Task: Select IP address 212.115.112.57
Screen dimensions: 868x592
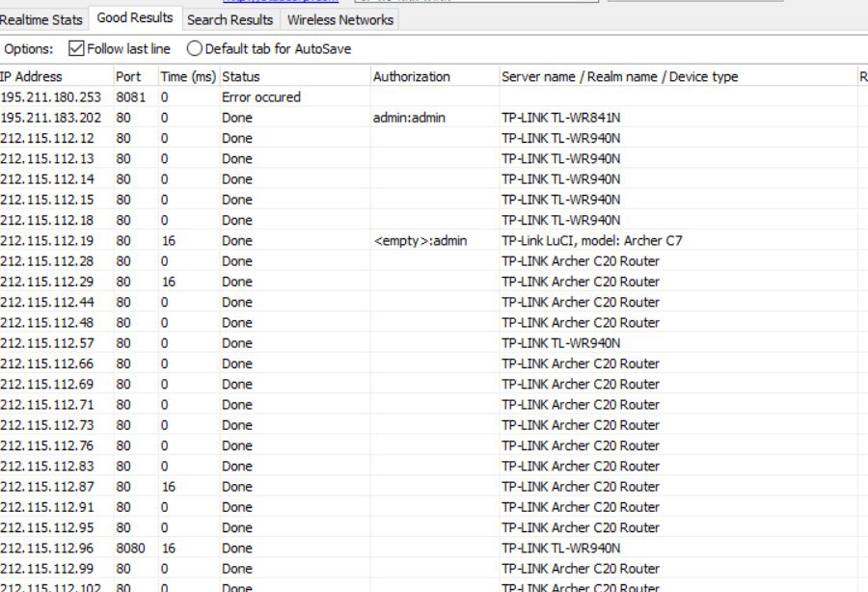Action: 47,343
